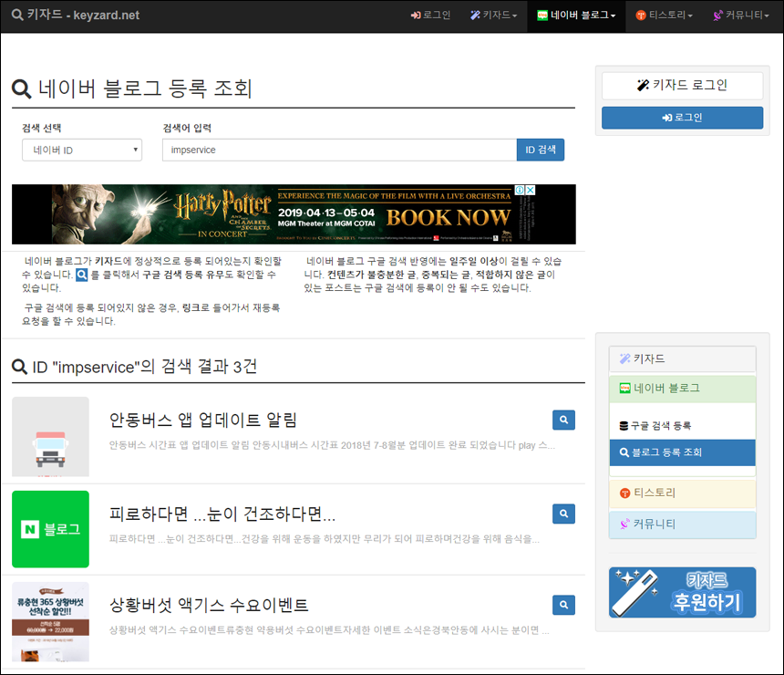Open the 피로하다면 ...눈이 건조하다면... post title
Screen dimensions: 784x675
pos(222,514)
